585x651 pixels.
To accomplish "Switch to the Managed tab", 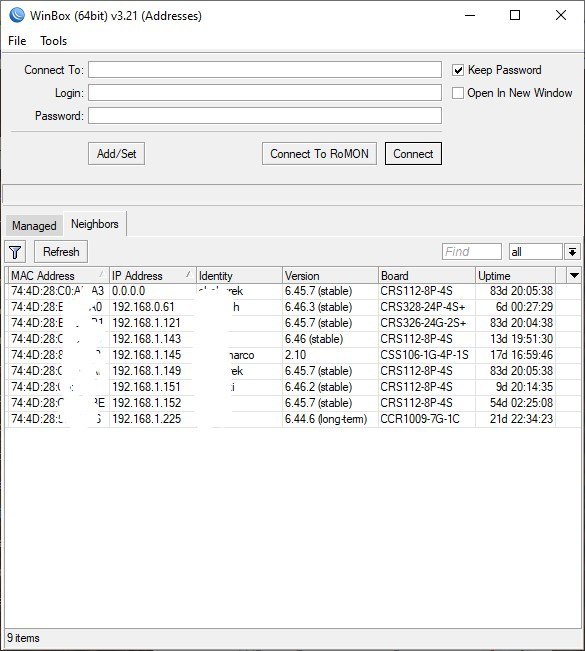I will 34,225.
